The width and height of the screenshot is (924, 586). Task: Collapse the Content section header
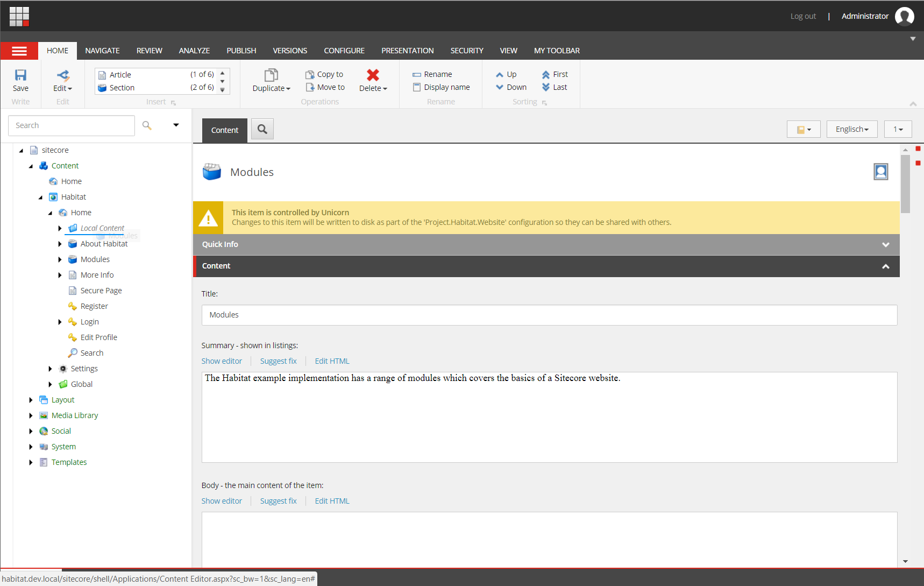point(546,266)
